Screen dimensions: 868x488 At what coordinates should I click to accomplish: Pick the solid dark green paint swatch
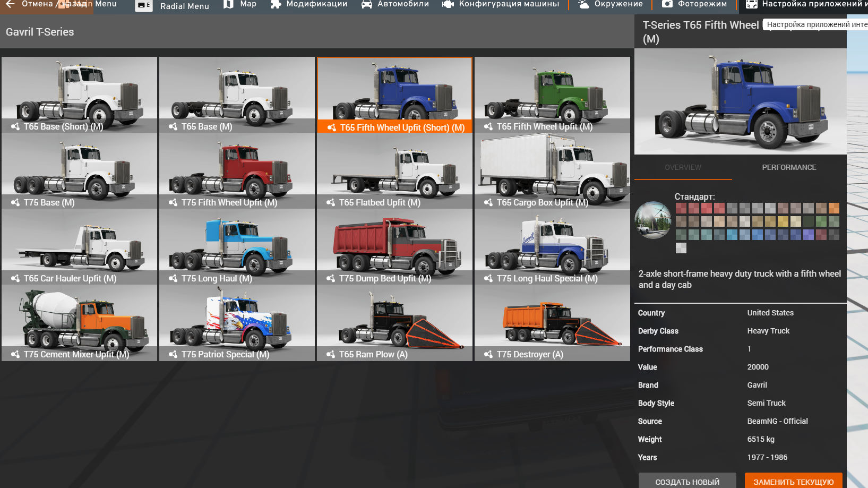point(809,221)
